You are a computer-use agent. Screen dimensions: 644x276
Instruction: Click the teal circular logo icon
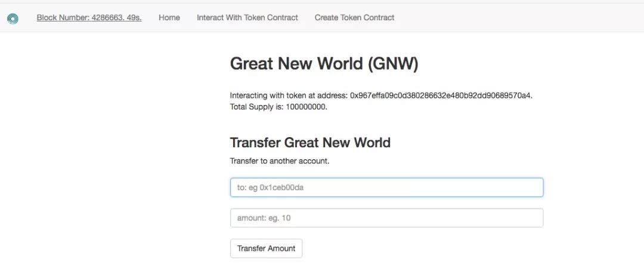click(x=13, y=18)
